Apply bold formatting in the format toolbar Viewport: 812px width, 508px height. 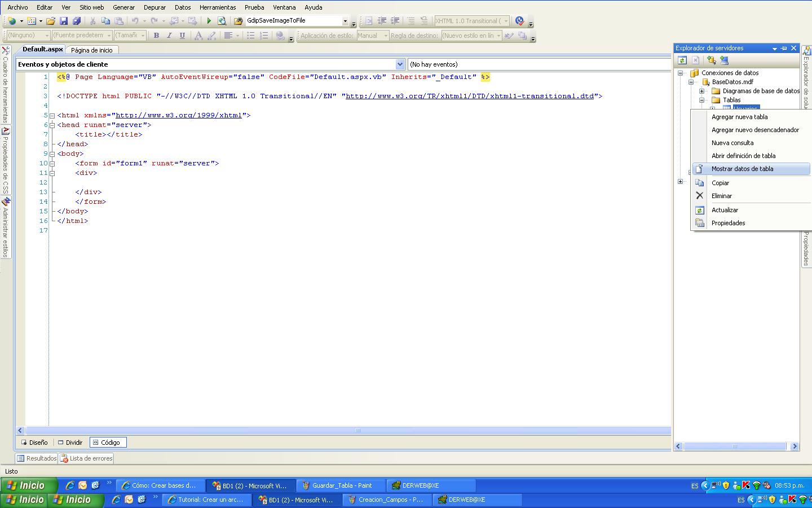click(x=156, y=35)
